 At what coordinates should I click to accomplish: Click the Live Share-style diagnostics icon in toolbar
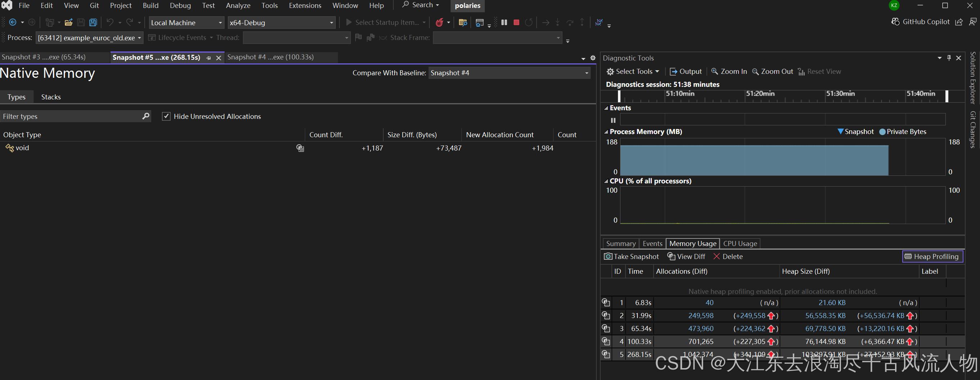coord(599,22)
